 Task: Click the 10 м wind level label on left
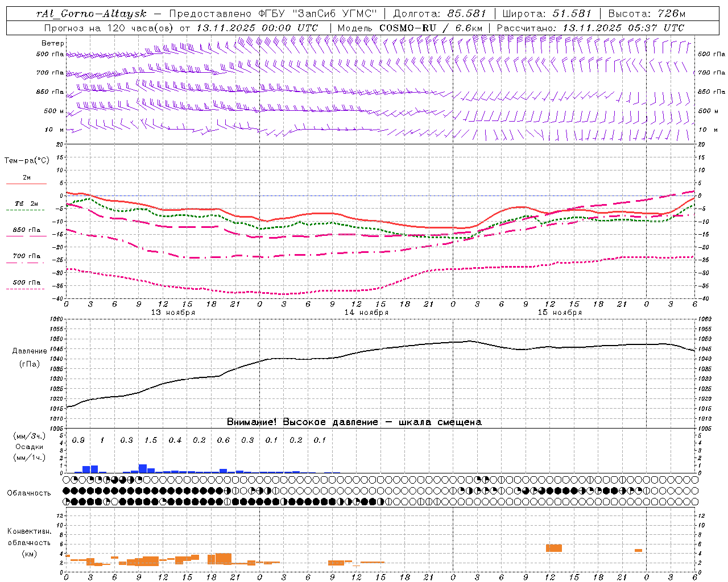click(x=55, y=130)
